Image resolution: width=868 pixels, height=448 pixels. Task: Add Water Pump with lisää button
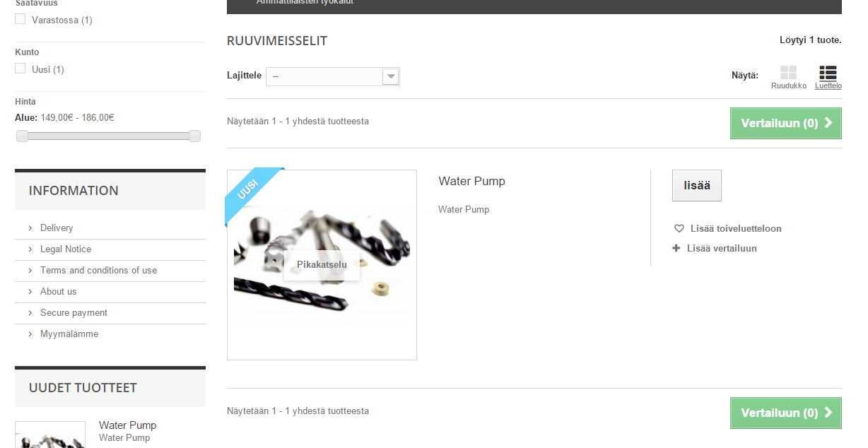tap(697, 186)
